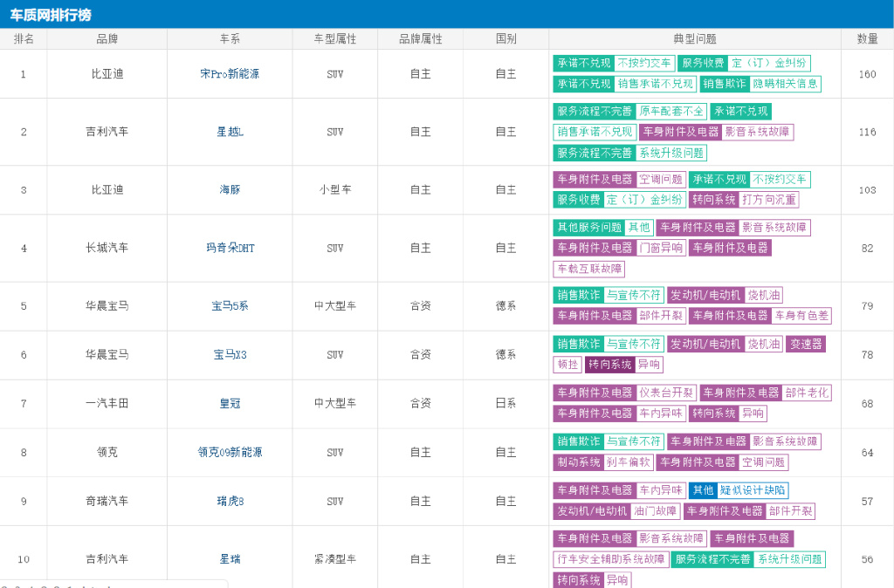This screenshot has height=588, width=894.
Task: Open the 皇冠 car series link
Action: click(230, 403)
